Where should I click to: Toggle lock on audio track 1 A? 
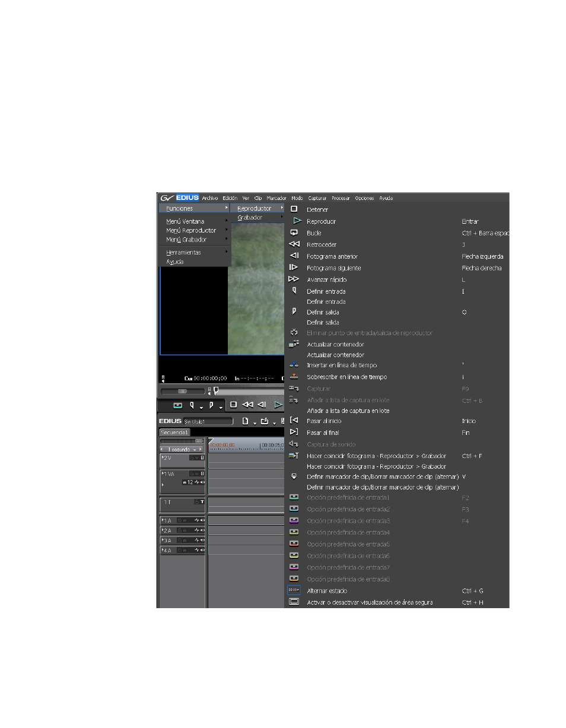(x=179, y=520)
